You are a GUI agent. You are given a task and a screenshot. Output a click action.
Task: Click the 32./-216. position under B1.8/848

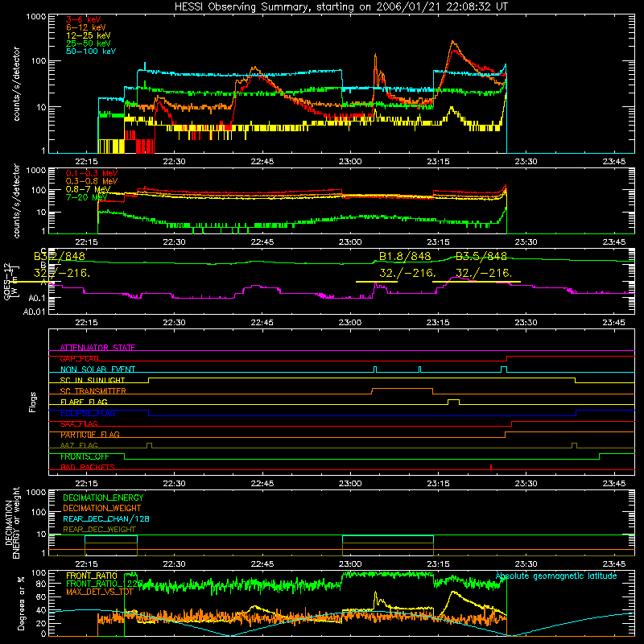[407, 273]
